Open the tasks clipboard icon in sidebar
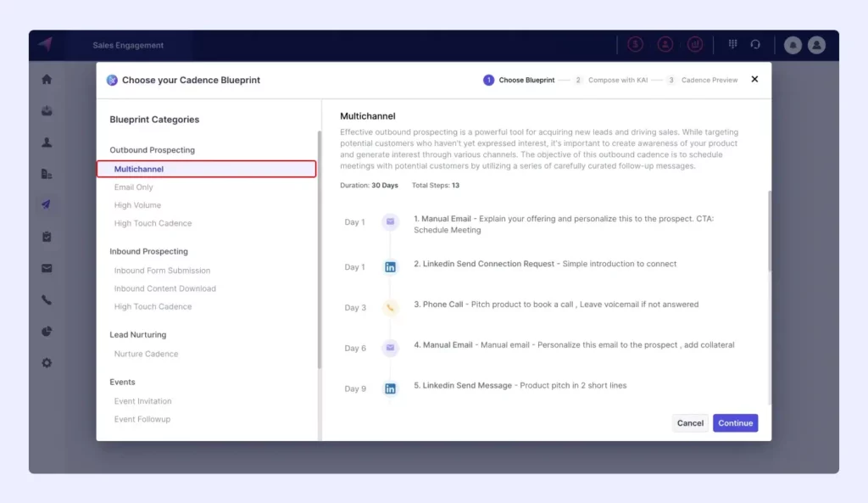 [x=47, y=237]
